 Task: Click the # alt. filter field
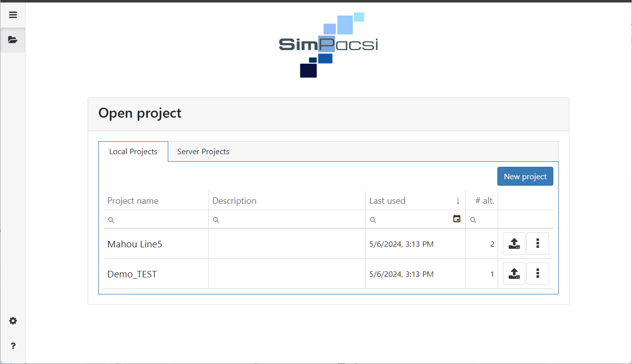click(x=485, y=220)
